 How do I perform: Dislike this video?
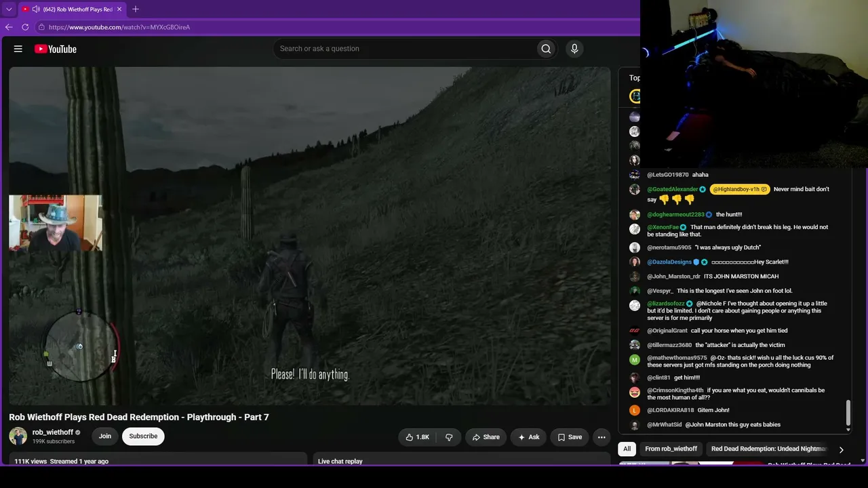(x=449, y=437)
